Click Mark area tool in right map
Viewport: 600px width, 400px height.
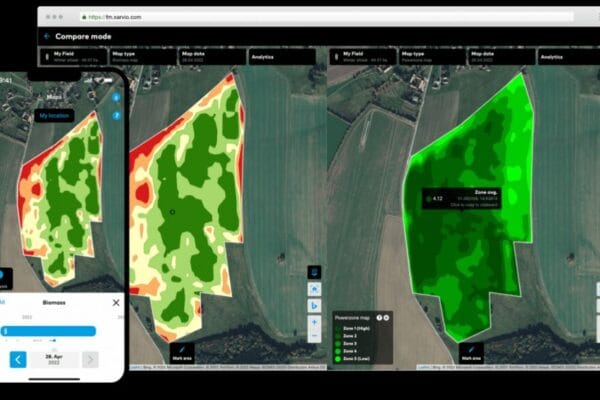click(x=471, y=353)
